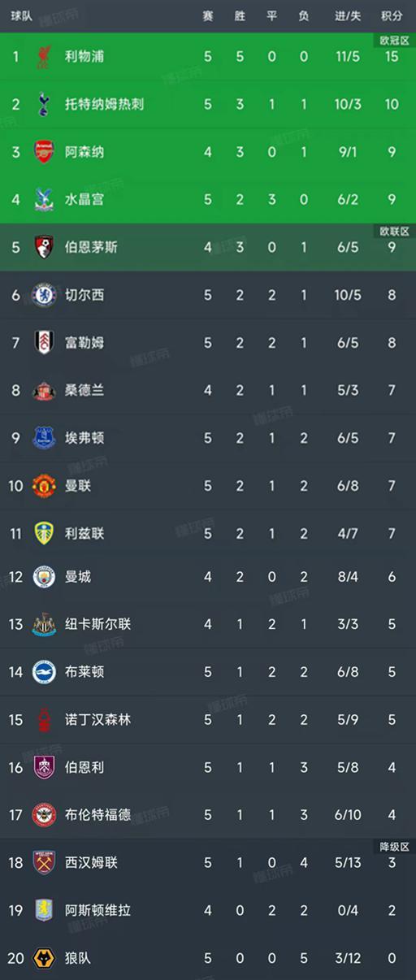Open the 伯恩茅斯 team name link
The image size is (416, 980).
91,247
